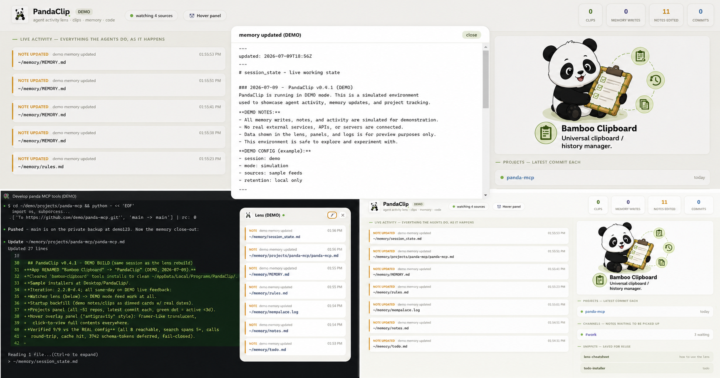The width and height of the screenshot is (720, 378).
Task: Open the MEMORY.md note in the Lens panel
Action: (x=295, y=271)
